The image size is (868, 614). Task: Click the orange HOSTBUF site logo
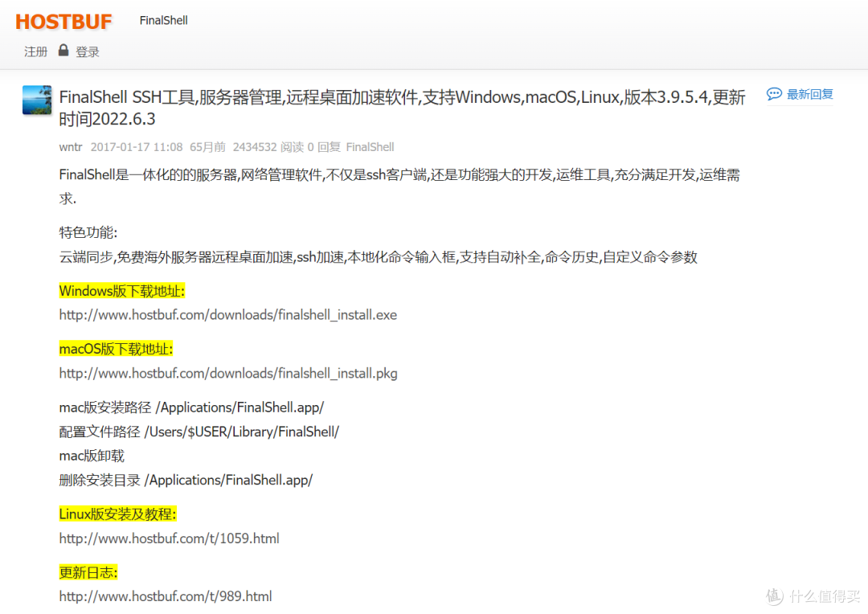[63, 21]
